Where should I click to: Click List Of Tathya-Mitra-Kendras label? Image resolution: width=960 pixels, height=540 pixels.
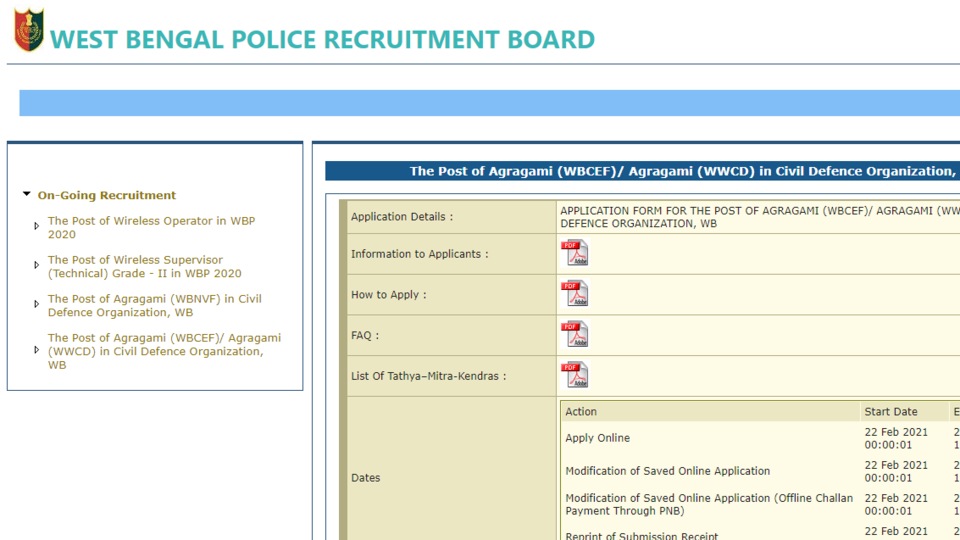click(429, 376)
